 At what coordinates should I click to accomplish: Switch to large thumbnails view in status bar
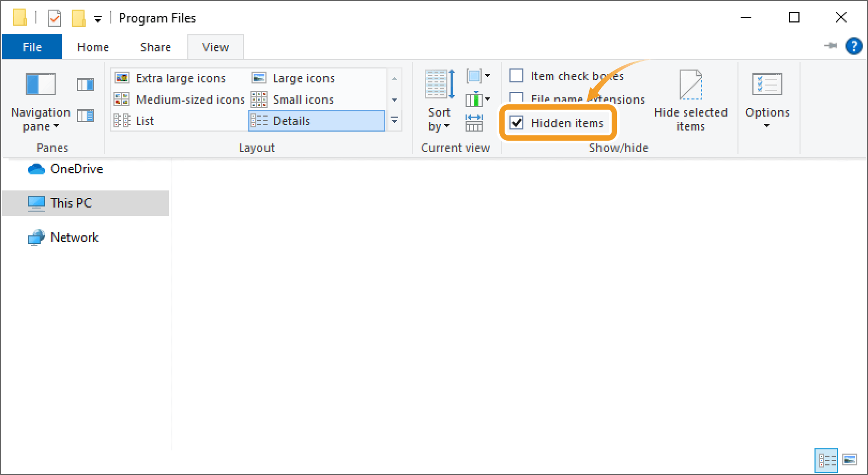[850, 460]
